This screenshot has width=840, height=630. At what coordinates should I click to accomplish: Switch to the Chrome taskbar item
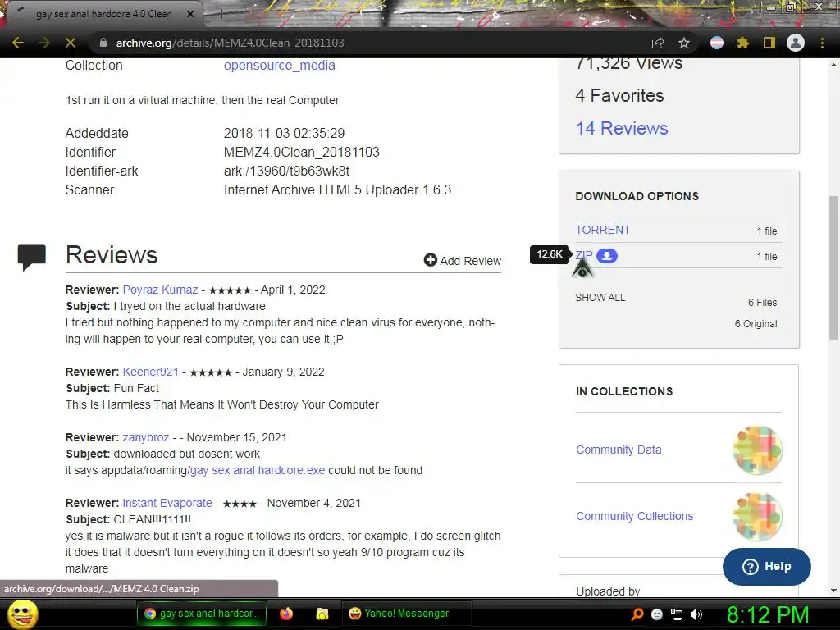(202, 614)
